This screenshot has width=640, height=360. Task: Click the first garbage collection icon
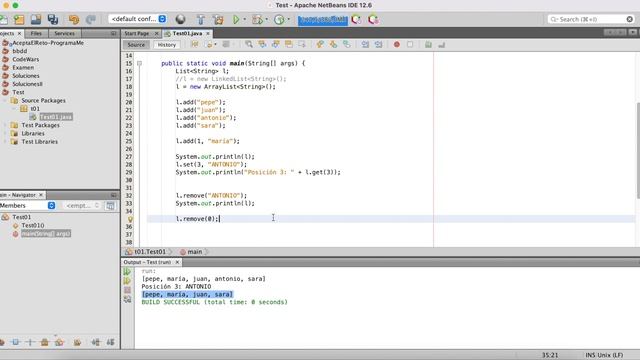(x=356, y=19)
